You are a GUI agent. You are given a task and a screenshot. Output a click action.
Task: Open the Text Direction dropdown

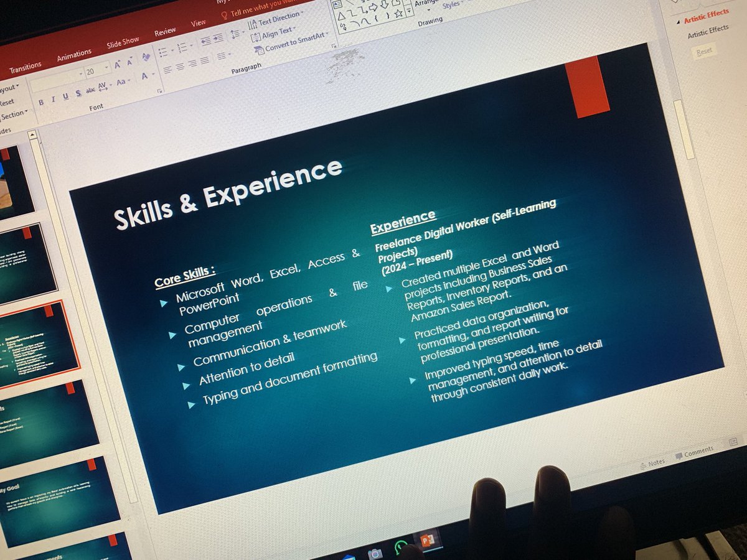click(276, 19)
